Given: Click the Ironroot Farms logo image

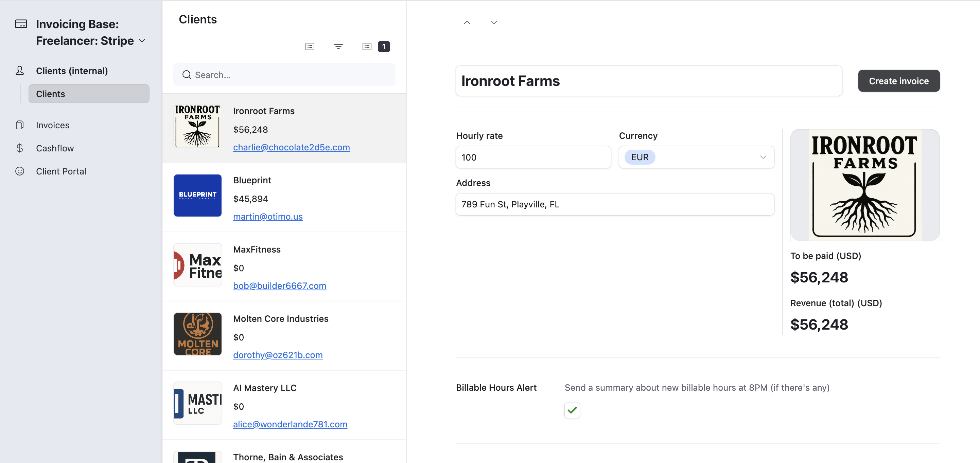Looking at the screenshot, I should [x=864, y=185].
